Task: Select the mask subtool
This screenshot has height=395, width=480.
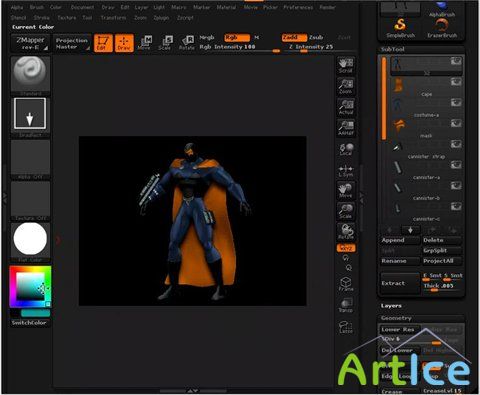Action: (x=426, y=128)
